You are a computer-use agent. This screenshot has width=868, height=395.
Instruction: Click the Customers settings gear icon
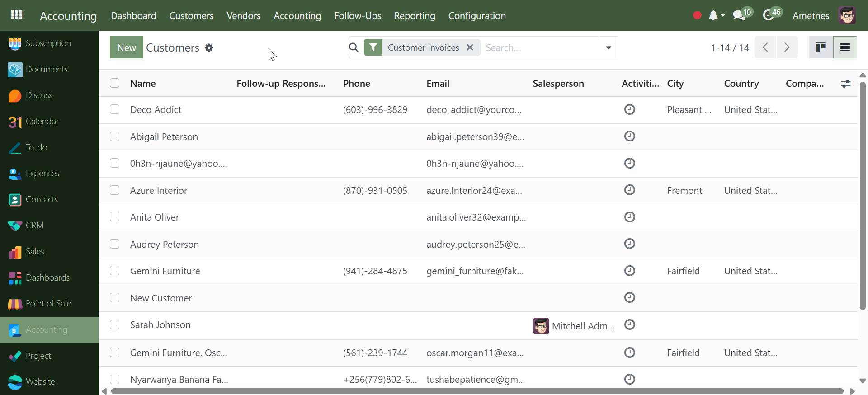pos(209,47)
